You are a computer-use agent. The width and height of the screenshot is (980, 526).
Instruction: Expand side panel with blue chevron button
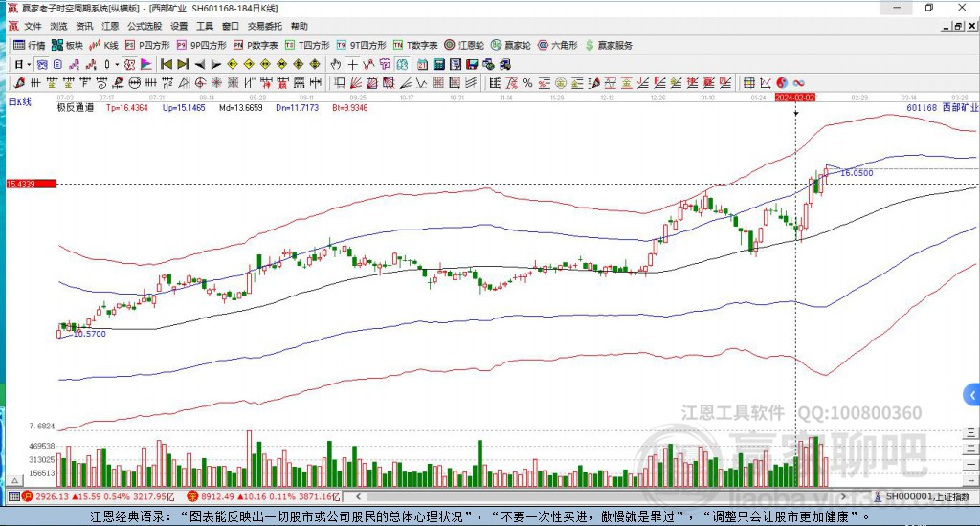pos(972,395)
